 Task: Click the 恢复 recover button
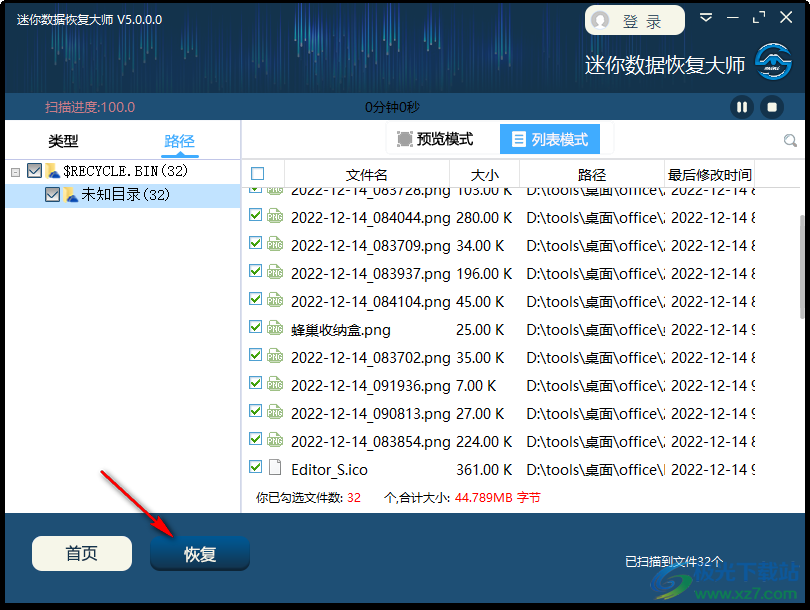(200, 554)
